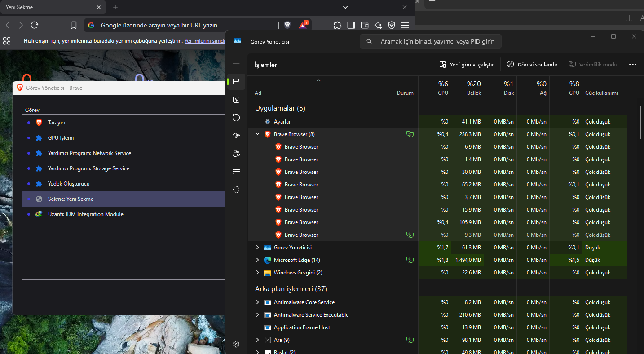Open Task Manager navigation hamburger menu

coord(236,64)
